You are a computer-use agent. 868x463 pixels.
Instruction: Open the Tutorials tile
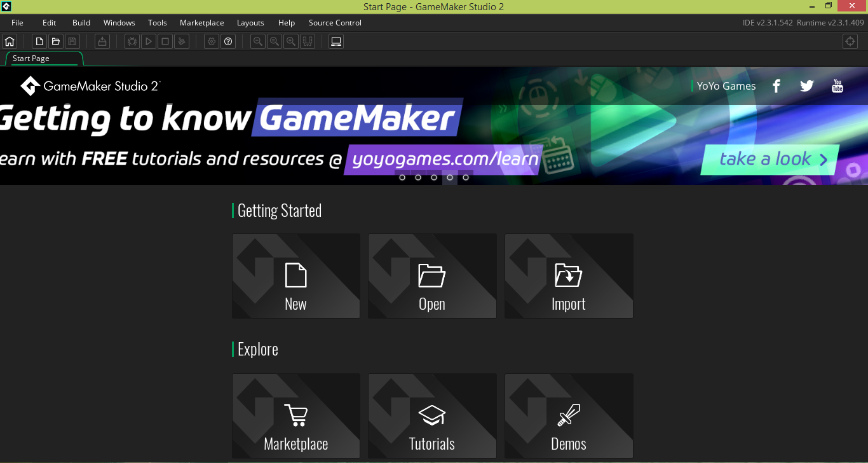click(432, 416)
